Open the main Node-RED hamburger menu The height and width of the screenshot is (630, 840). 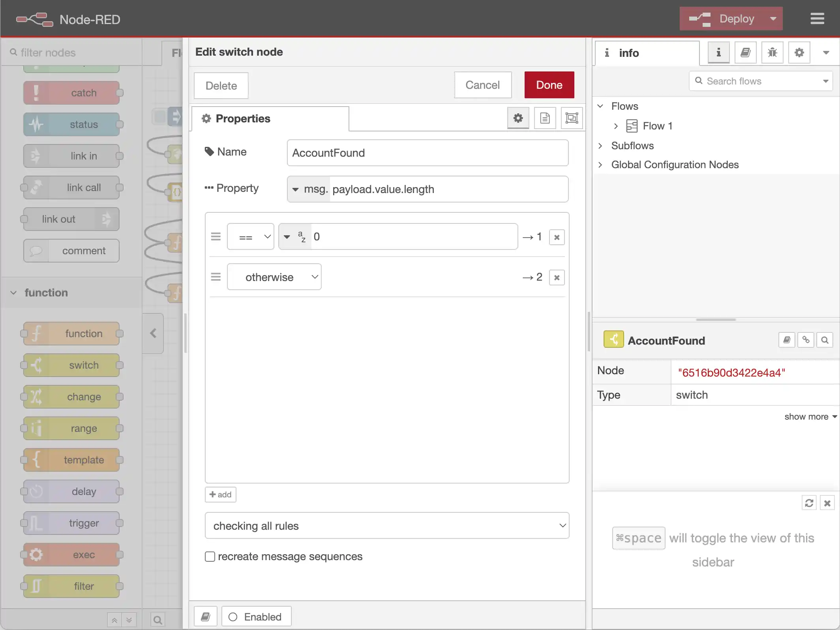tap(817, 19)
